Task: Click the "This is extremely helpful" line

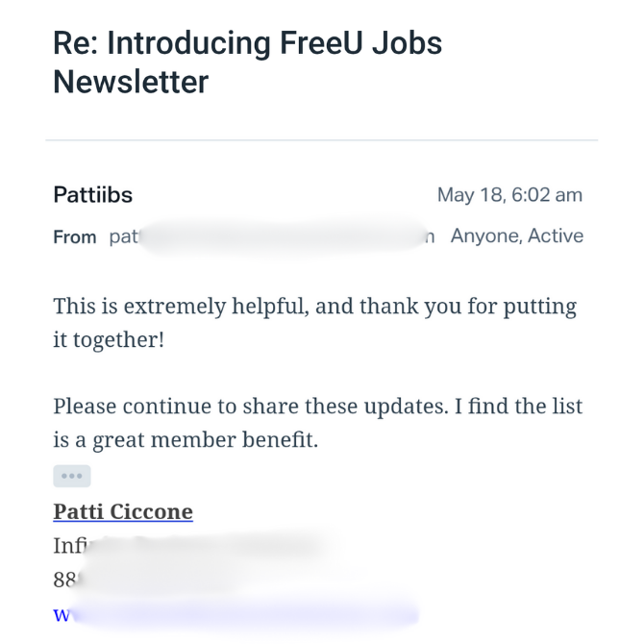Action: (314, 307)
